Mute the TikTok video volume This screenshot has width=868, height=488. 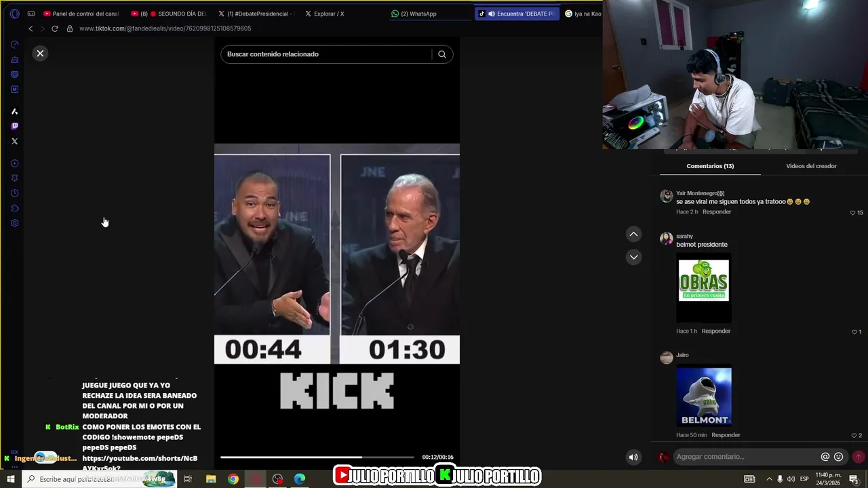click(x=633, y=457)
